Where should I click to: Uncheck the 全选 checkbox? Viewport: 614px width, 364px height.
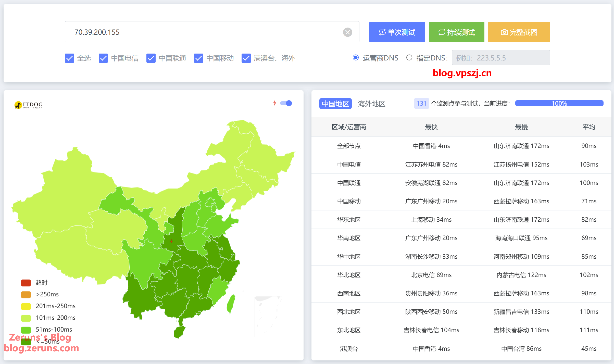(69, 58)
